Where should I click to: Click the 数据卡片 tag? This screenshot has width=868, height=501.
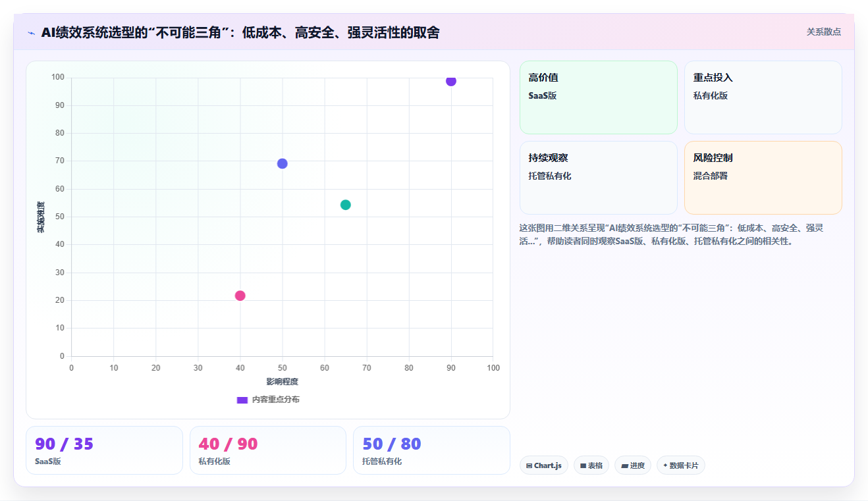pos(681,465)
